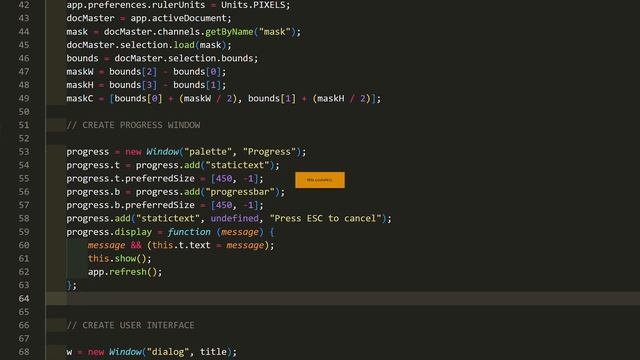Click the orange button next to line 55
This screenshot has width=640, height=360.
[320, 180]
